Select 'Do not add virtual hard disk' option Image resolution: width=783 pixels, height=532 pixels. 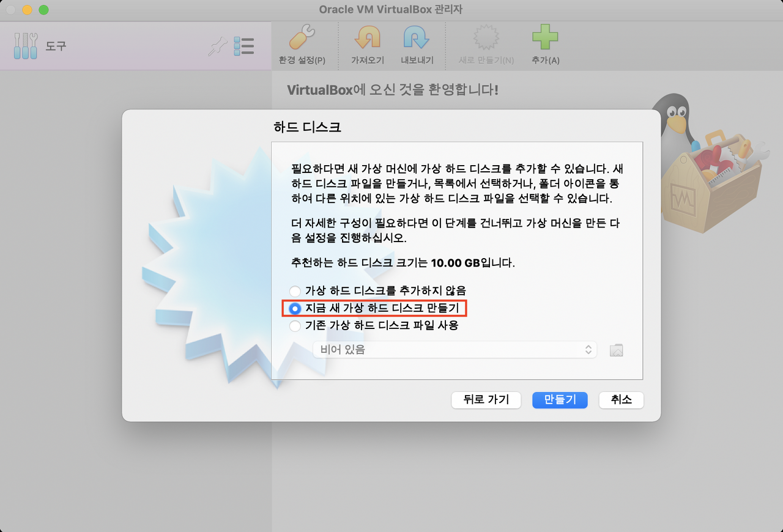point(379,290)
